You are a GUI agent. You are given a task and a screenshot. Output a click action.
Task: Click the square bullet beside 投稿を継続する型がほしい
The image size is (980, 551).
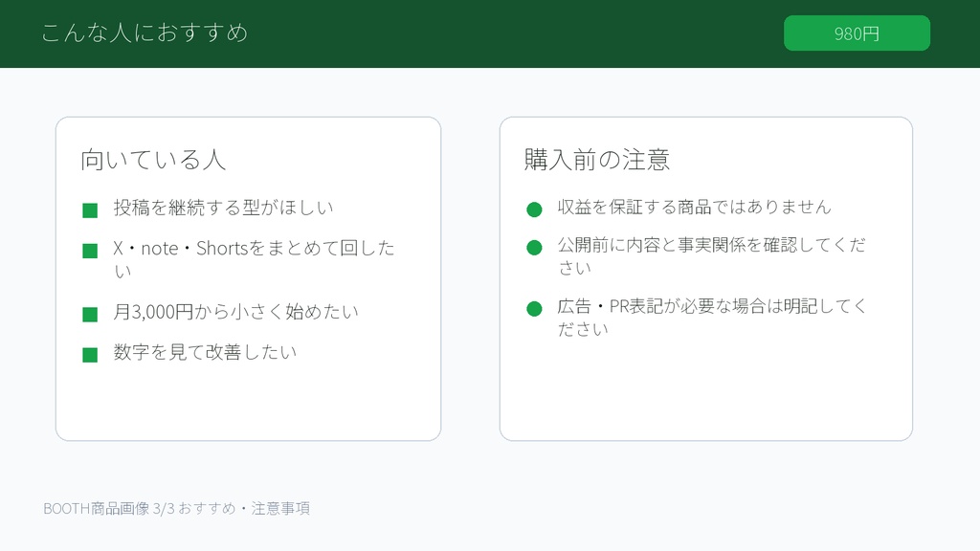[90, 210]
